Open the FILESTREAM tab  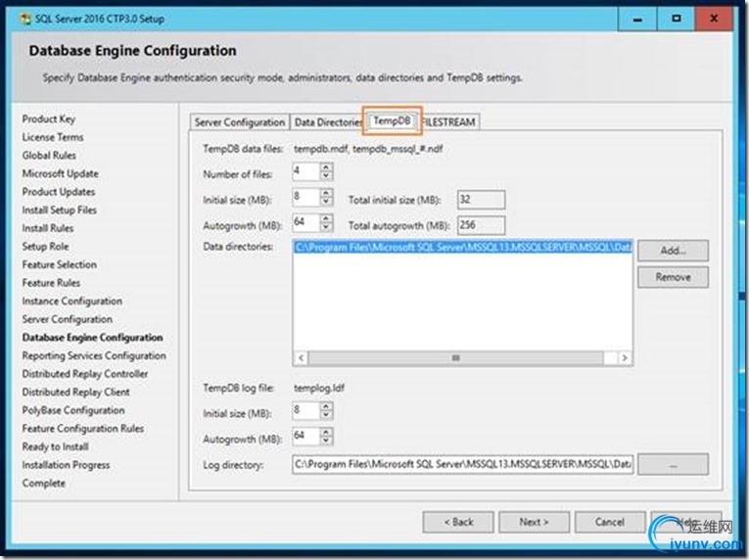pyautogui.click(x=449, y=122)
